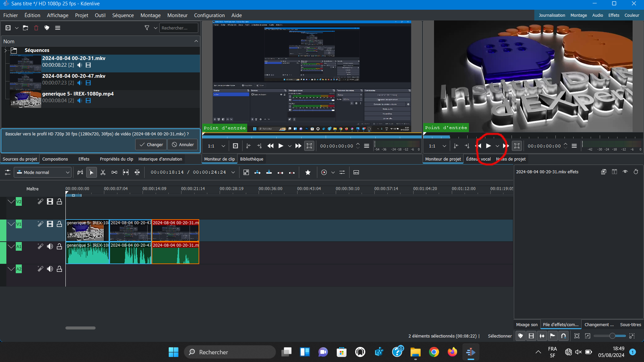Select the Effets tab in panel
Viewport: 644px width, 362px height.
84,159
